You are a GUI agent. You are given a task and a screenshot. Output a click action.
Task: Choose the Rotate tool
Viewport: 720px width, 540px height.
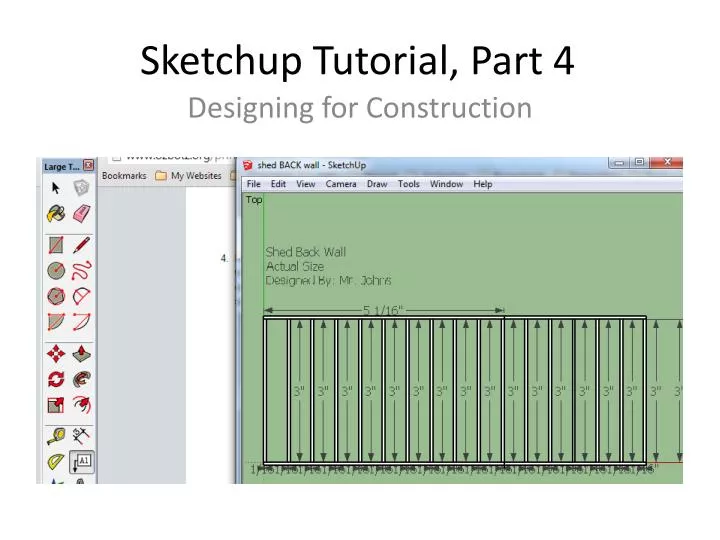pos(56,379)
